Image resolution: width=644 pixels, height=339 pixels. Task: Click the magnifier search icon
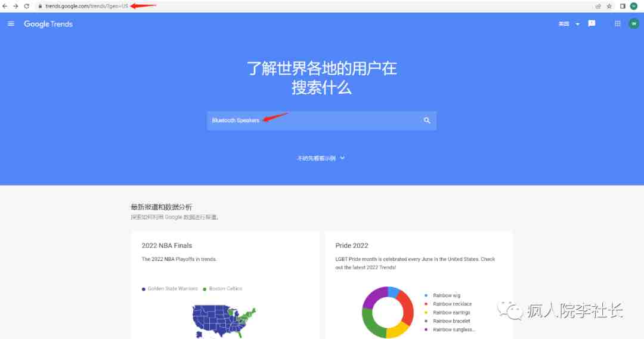427,121
